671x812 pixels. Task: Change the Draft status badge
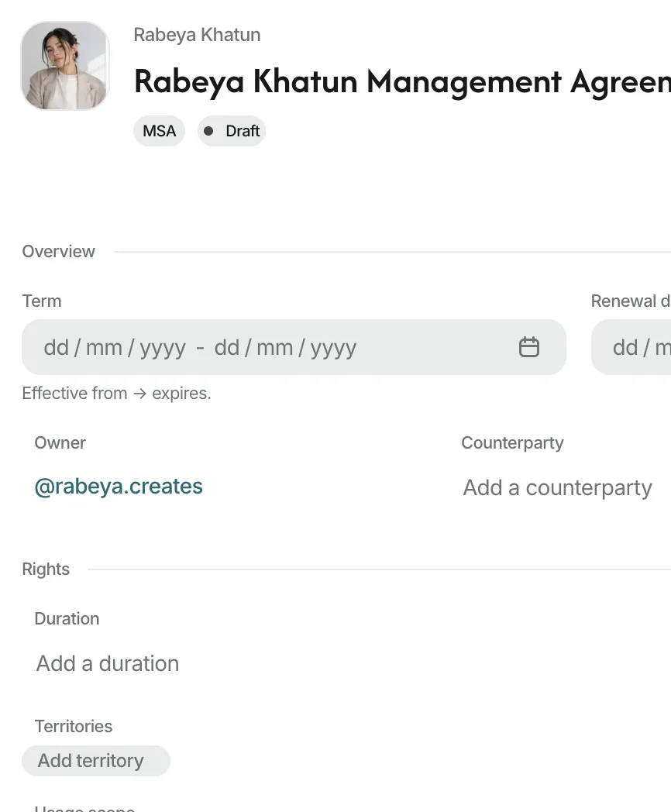(x=232, y=131)
